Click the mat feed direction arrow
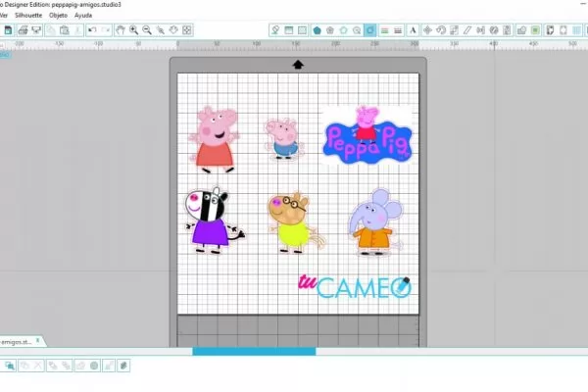 pyautogui.click(x=298, y=65)
